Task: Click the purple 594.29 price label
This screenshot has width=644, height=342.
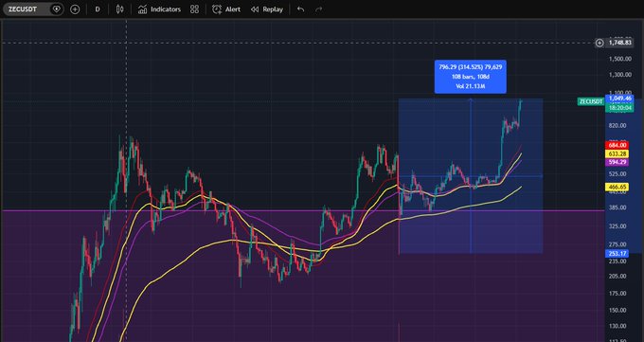Action: coord(617,162)
